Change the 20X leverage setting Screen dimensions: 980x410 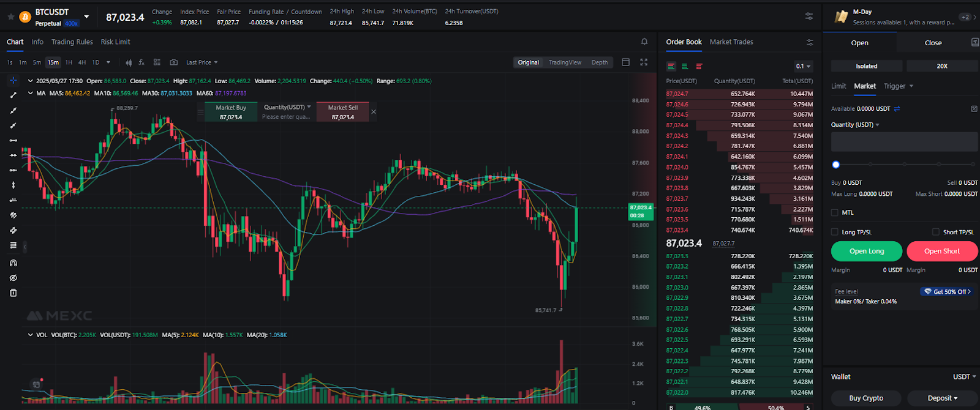point(942,66)
